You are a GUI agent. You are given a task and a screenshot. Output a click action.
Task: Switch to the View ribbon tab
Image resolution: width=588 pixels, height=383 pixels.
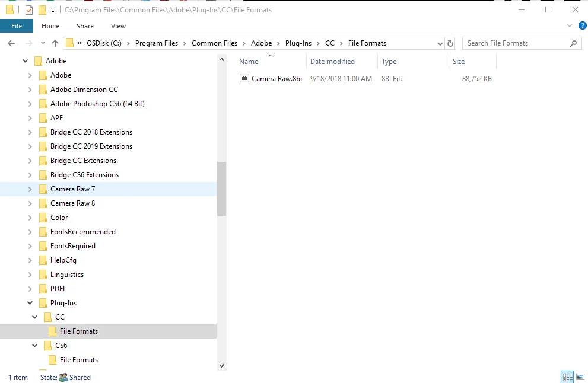pyautogui.click(x=118, y=26)
